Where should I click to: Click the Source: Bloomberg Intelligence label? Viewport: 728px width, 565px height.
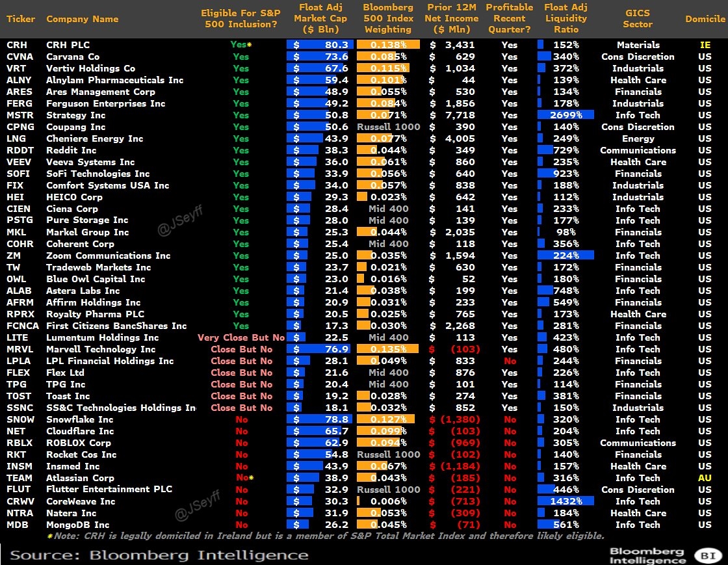[159, 555]
